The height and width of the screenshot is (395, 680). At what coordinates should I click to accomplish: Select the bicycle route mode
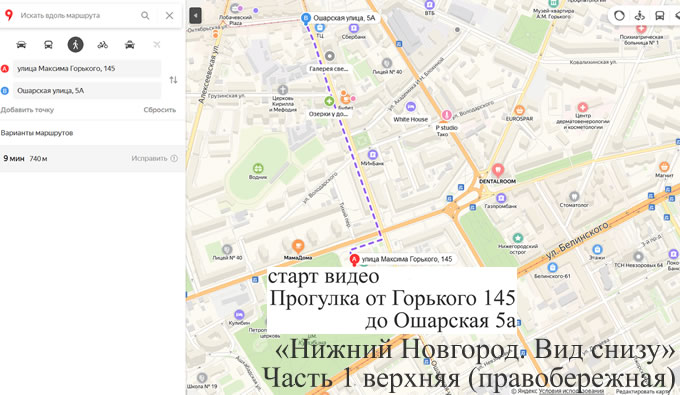point(102,45)
